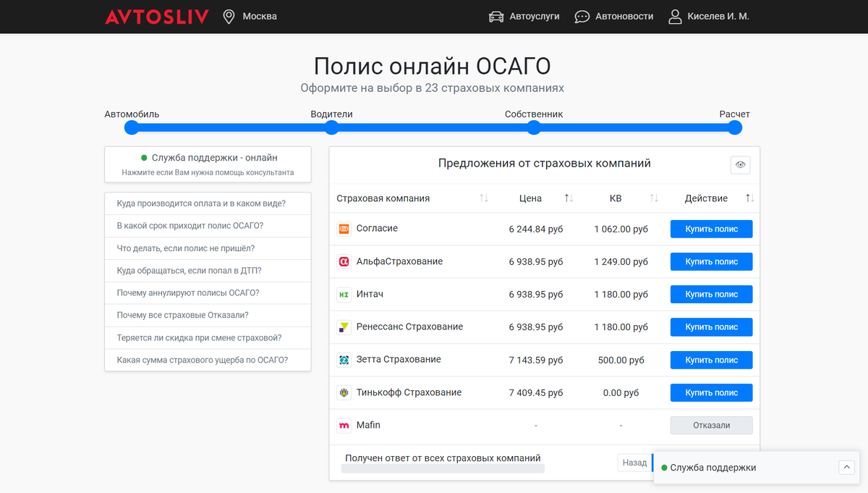Click the Тинькофф Страхование logo

pyautogui.click(x=344, y=392)
